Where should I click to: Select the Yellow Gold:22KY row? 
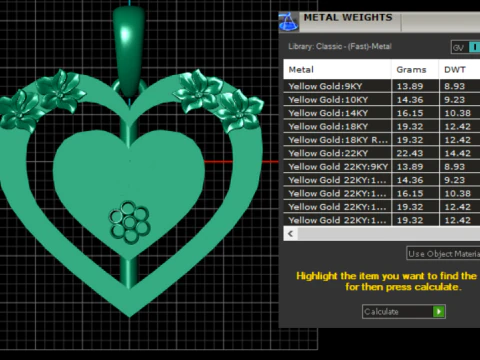tap(382, 153)
